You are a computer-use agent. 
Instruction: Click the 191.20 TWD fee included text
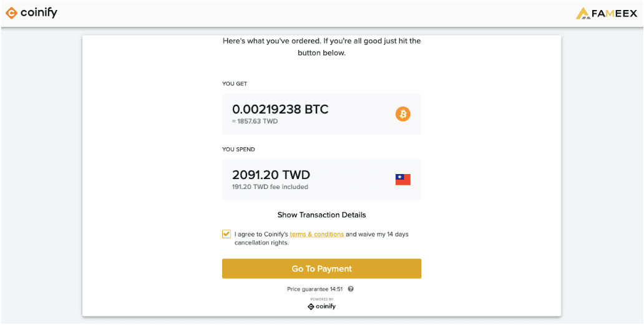tap(270, 187)
